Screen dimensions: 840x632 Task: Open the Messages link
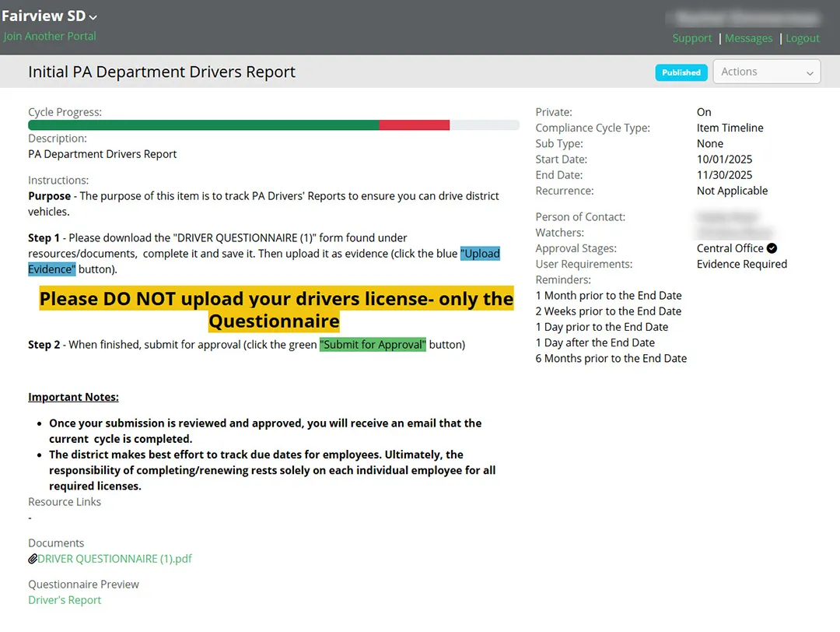(x=748, y=39)
